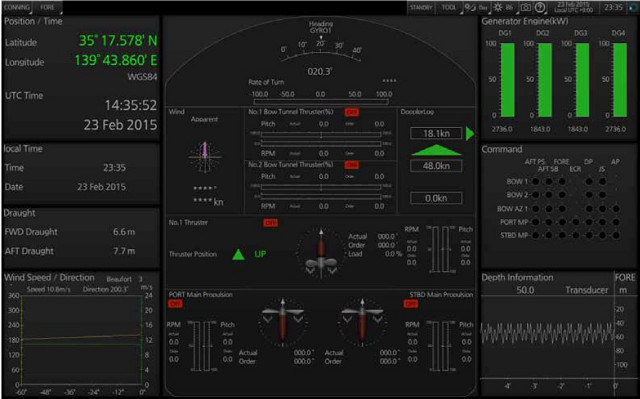The height and width of the screenshot is (399, 640).
Task: Click the DG3 generator load bar
Action: [582, 80]
